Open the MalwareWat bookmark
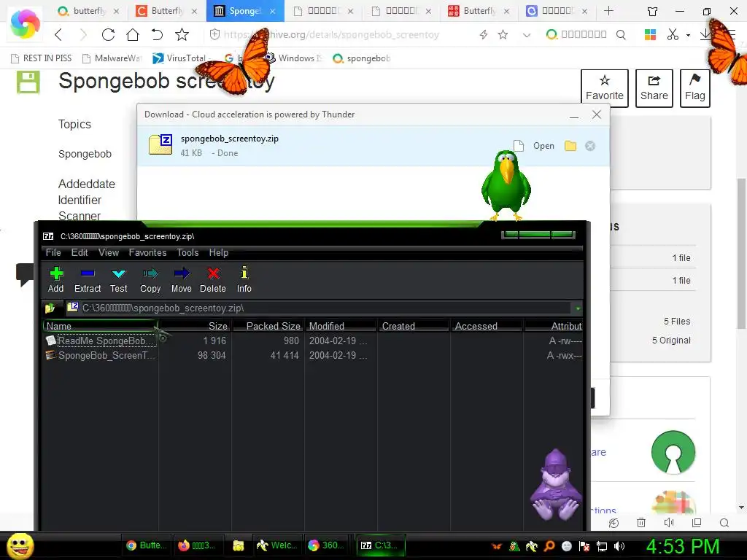Viewport: 747px width, 560px height. (x=112, y=58)
